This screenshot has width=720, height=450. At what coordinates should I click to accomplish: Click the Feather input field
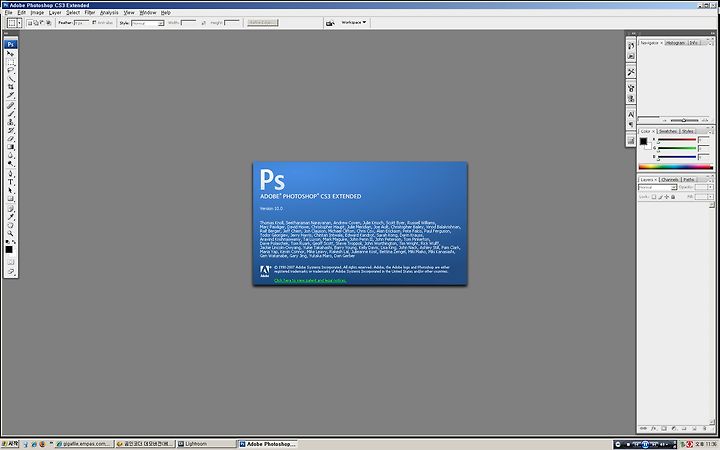point(81,22)
